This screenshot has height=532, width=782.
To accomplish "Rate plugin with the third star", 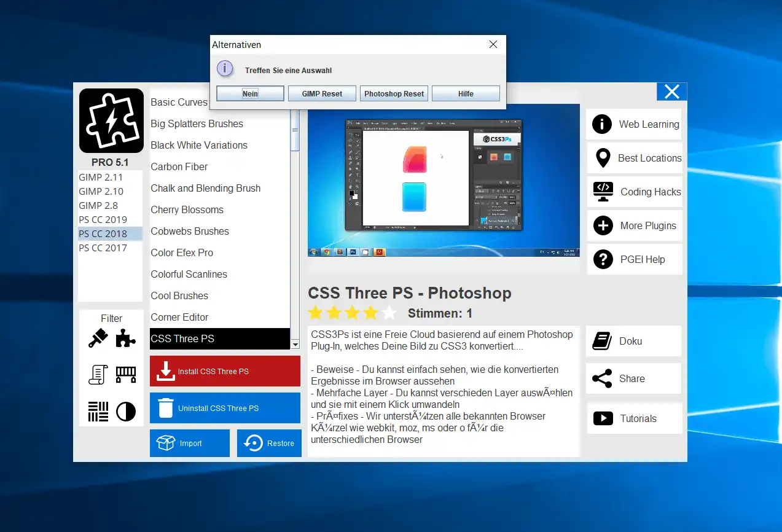I will 353,313.
